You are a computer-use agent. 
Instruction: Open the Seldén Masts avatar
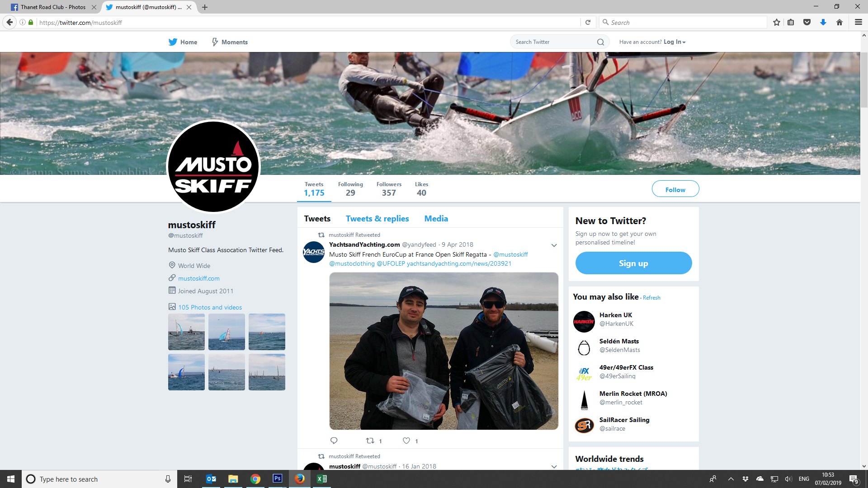584,347
